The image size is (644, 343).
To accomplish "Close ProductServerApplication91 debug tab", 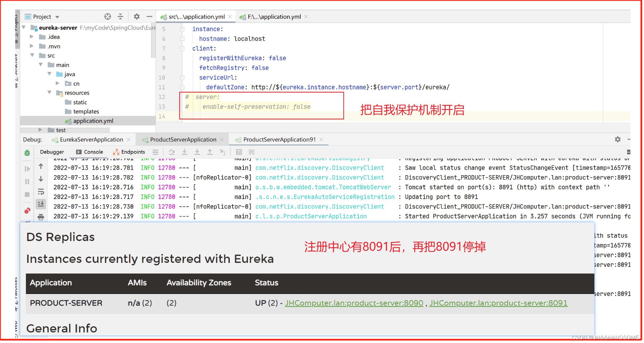I will [x=321, y=140].
